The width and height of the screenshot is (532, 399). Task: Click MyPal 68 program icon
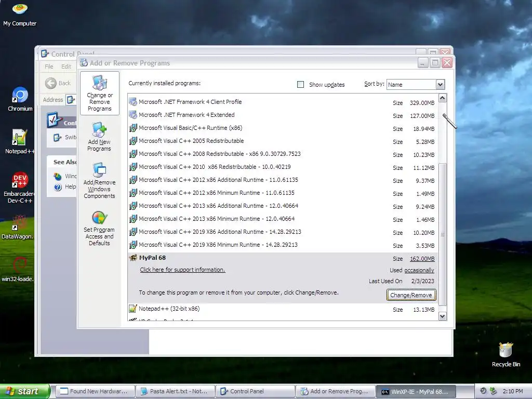133,258
